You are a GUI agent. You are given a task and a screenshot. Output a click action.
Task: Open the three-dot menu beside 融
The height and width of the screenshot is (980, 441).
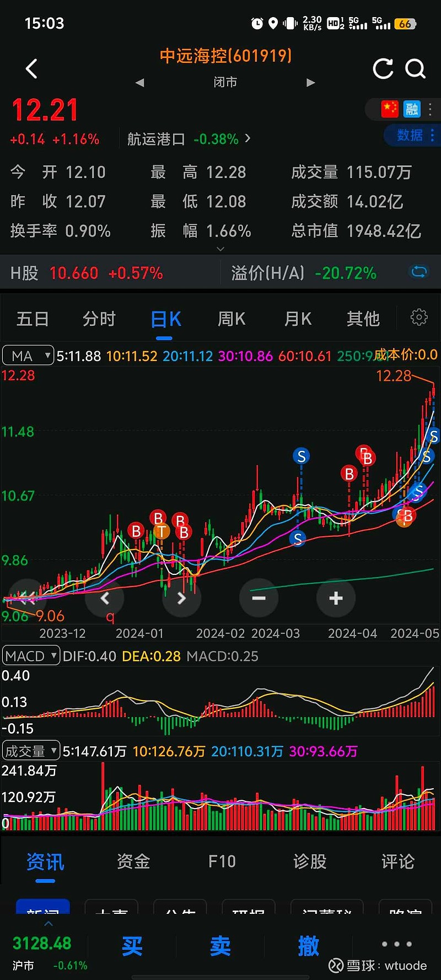pos(431,109)
